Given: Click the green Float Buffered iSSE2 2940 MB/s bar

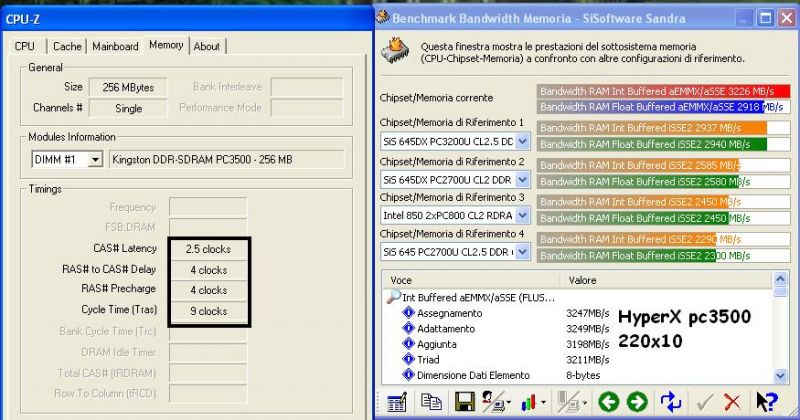Looking at the screenshot, I should click(x=663, y=144).
